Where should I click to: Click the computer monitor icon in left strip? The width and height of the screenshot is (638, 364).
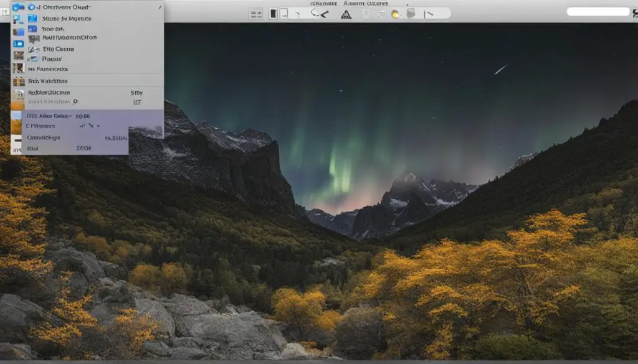[x=17, y=19]
